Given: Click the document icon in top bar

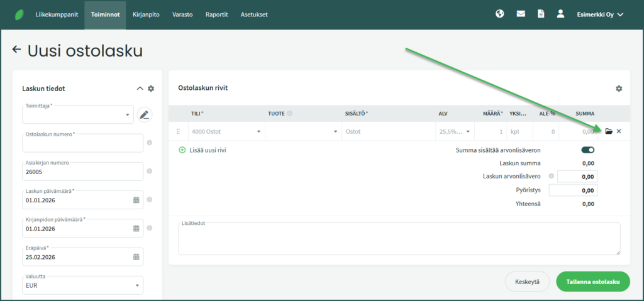Looking at the screenshot, I should [540, 14].
